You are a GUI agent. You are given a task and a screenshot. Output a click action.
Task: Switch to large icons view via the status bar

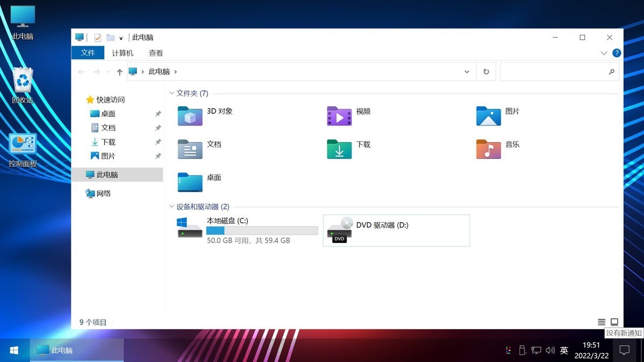pos(613,322)
